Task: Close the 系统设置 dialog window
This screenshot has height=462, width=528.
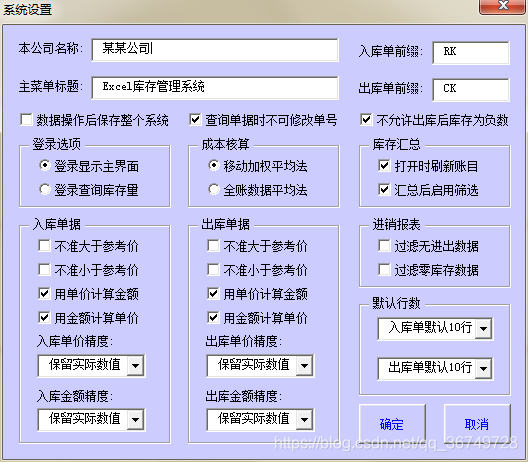Action: point(503,6)
